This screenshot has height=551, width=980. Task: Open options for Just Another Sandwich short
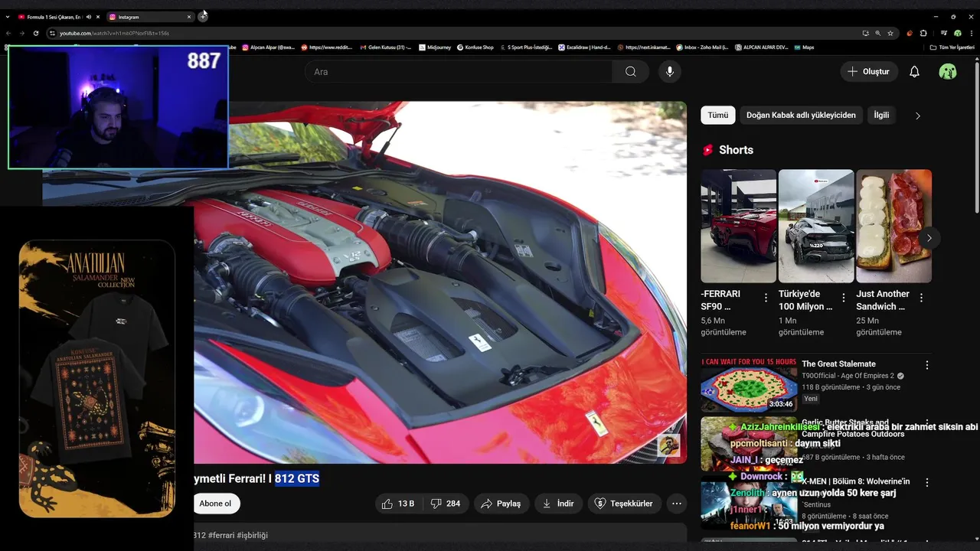click(921, 298)
